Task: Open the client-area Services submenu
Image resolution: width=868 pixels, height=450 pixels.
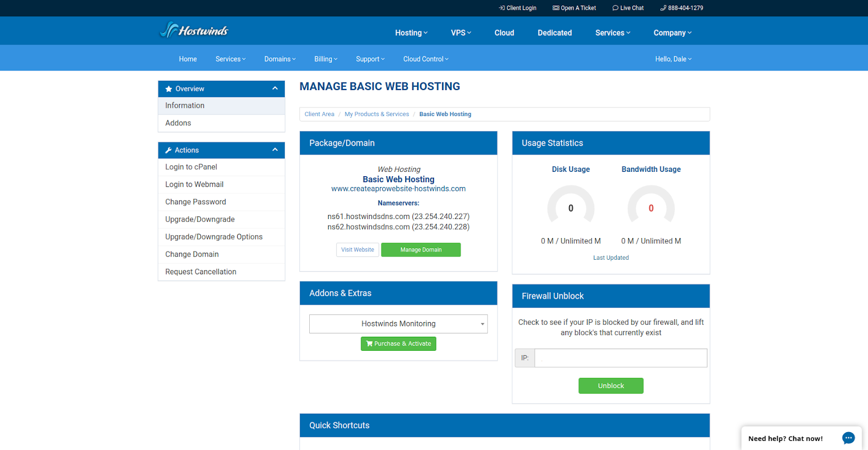Action: point(231,59)
